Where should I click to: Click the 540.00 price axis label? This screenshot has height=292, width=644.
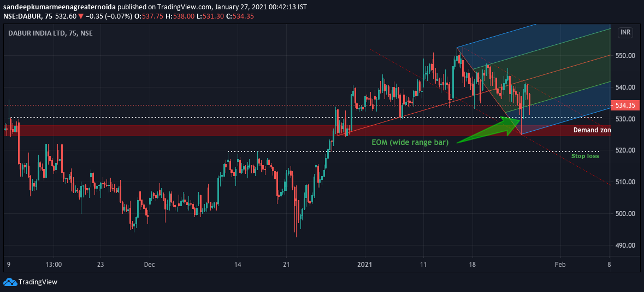pos(625,87)
